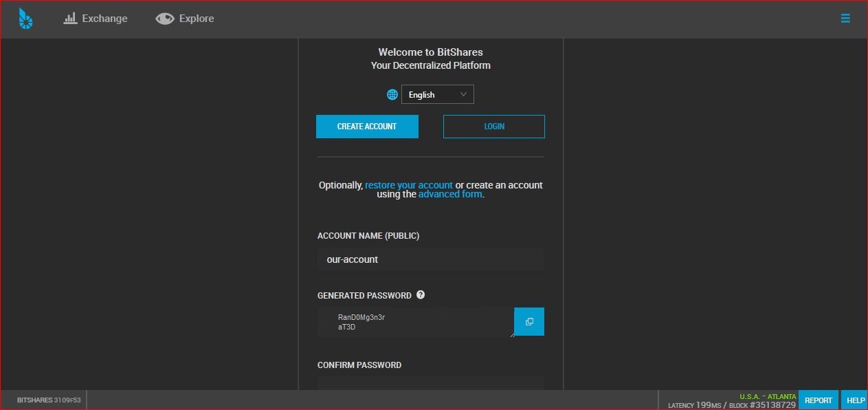Click the HELP button in footer
This screenshot has width=868, height=410.
click(856, 400)
